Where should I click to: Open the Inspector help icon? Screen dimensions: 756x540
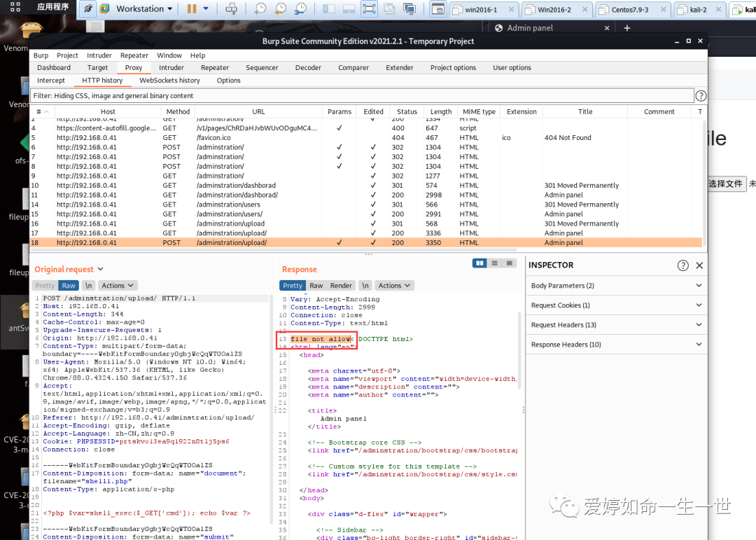point(682,265)
